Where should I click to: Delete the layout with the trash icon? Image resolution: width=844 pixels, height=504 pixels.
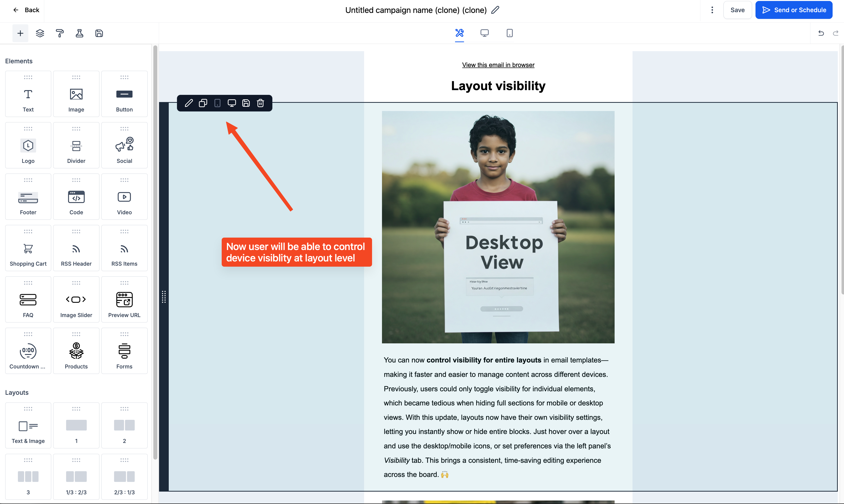tap(260, 103)
